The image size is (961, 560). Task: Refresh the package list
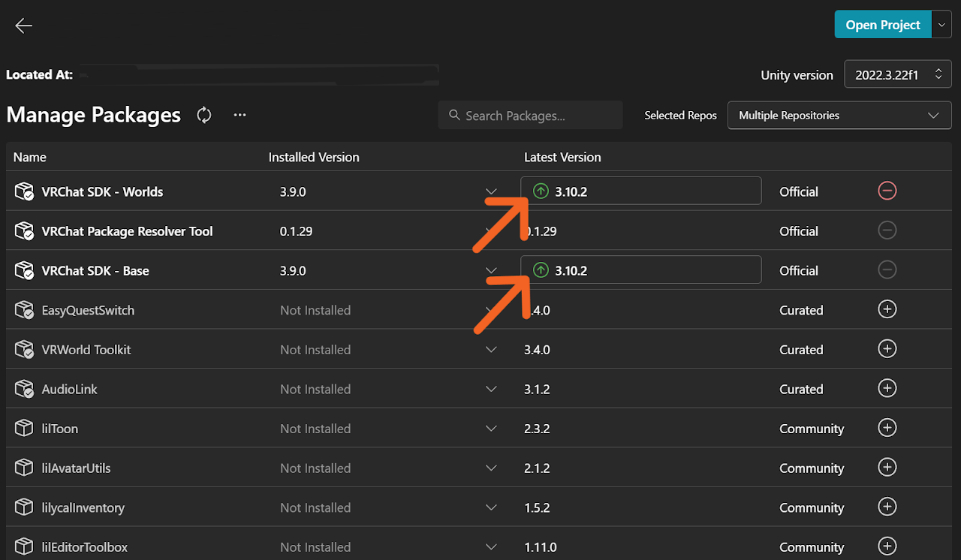[x=204, y=115]
